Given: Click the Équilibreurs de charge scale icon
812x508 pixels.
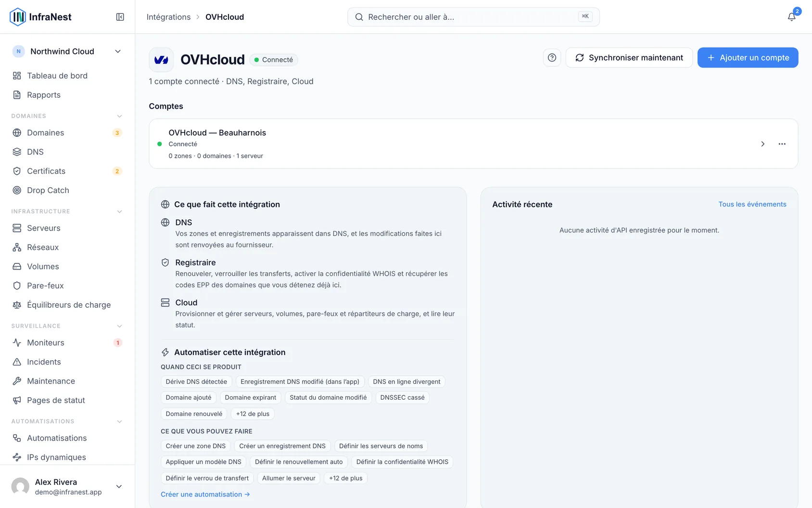Looking at the screenshot, I should tap(17, 305).
